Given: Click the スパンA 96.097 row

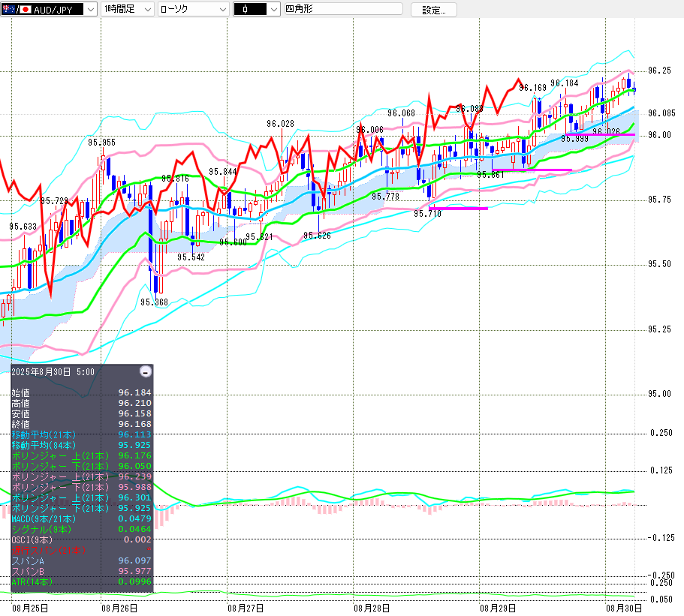Looking at the screenshot, I should click(x=82, y=560).
